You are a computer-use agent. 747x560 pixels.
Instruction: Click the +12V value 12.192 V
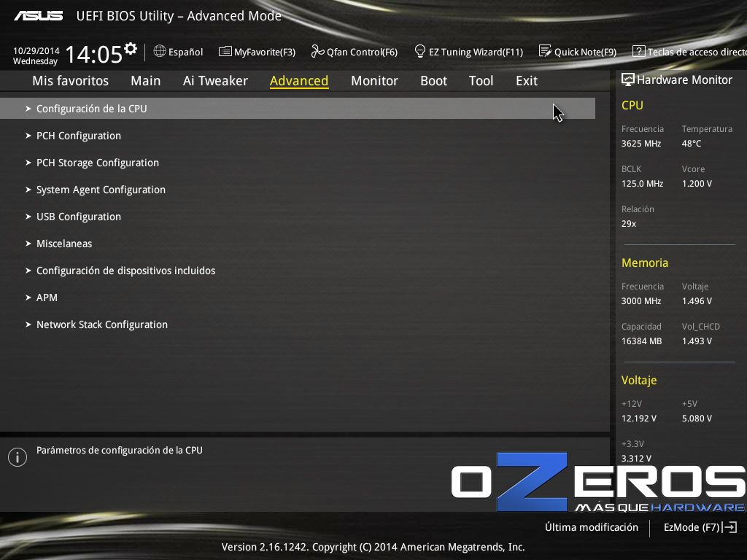point(639,418)
